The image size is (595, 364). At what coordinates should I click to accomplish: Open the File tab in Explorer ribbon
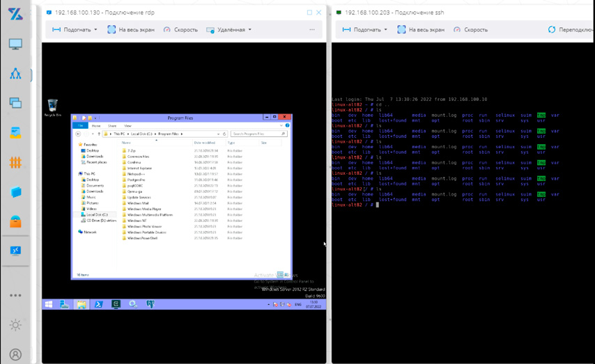[80, 125]
